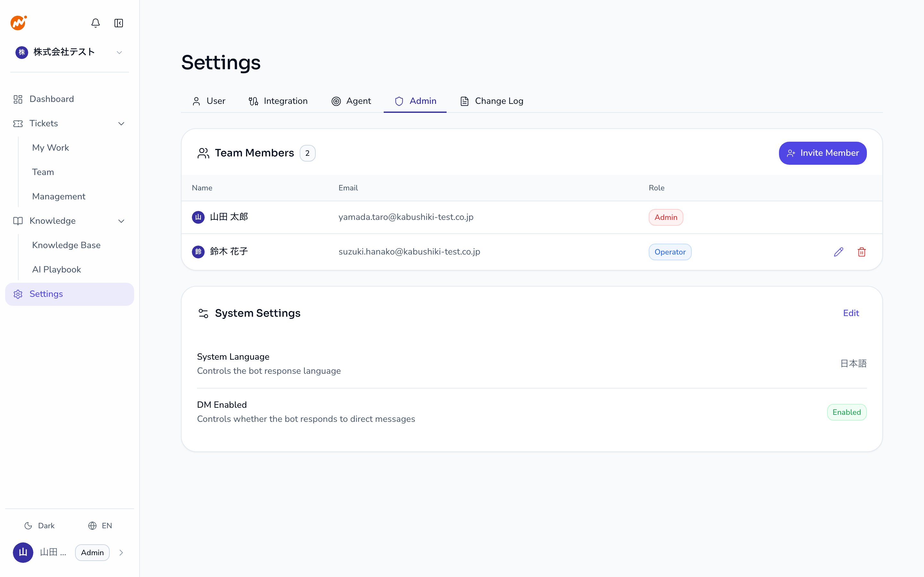Select the Settings gear item
The width and height of the screenshot is (924, 577).
click(70, 294)
